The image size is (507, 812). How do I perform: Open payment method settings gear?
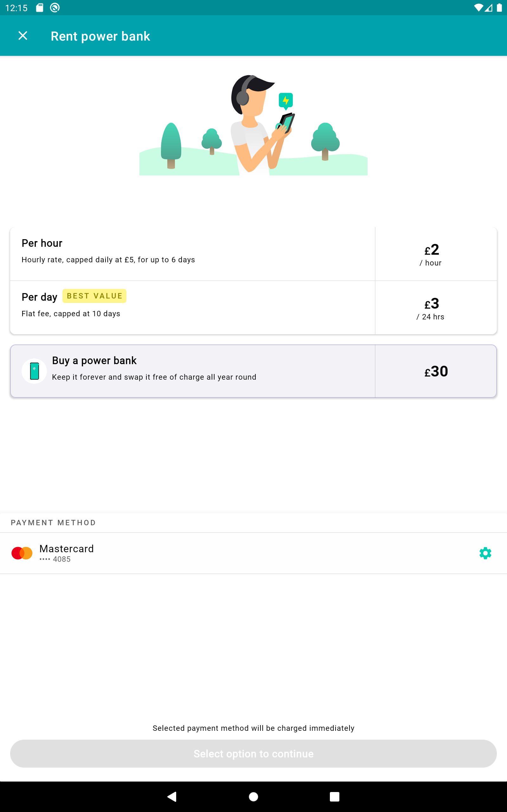click(x=485, y=553)
